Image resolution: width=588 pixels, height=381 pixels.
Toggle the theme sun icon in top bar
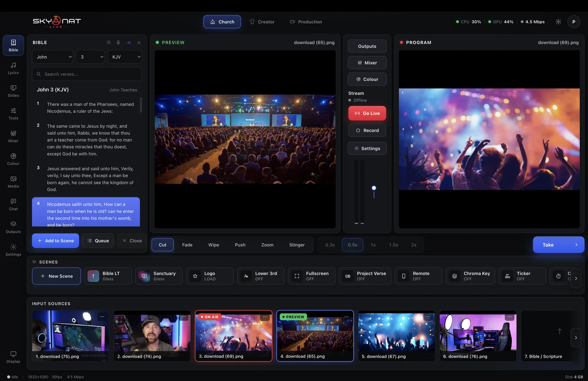click(x=558, y=22)
